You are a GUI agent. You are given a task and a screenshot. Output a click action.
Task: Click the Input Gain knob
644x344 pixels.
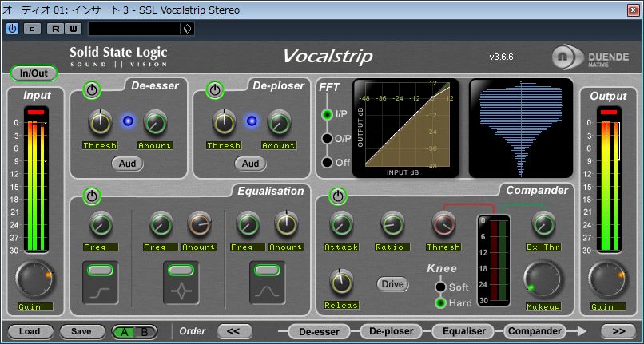coord(34,279)
